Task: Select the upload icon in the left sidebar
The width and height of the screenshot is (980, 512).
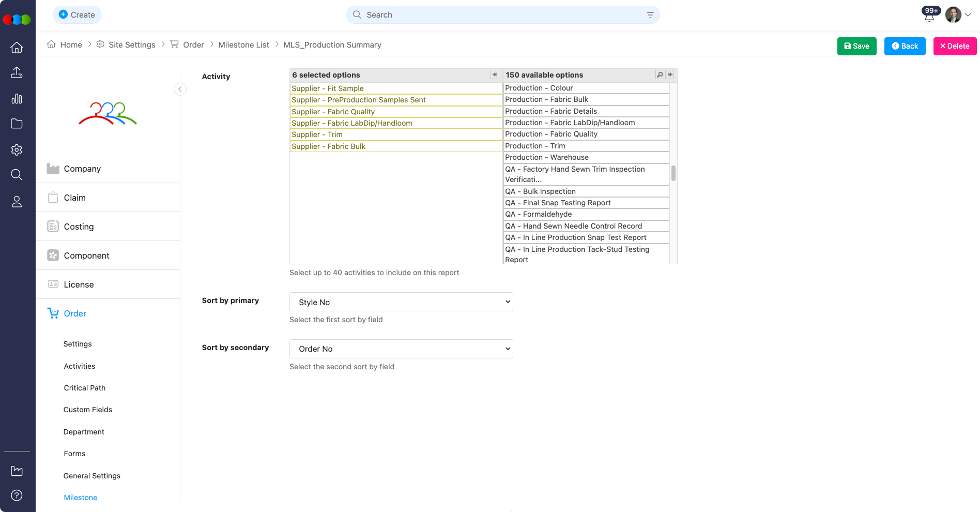Action: tap(17, 72)
